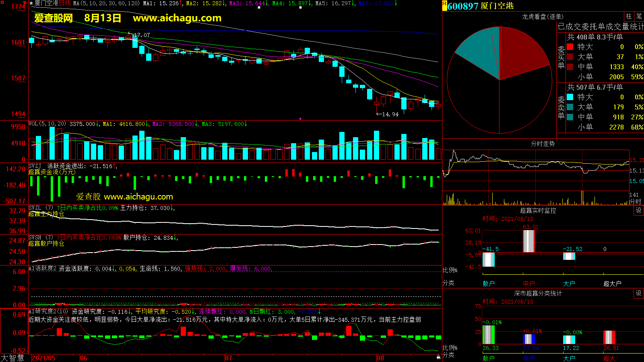The height and width of the screenshot is (362, 644).
Task: Open 设 settings for 深市超赢分类统计 panel
Action: pyautogui.click(x=638, y=293)
